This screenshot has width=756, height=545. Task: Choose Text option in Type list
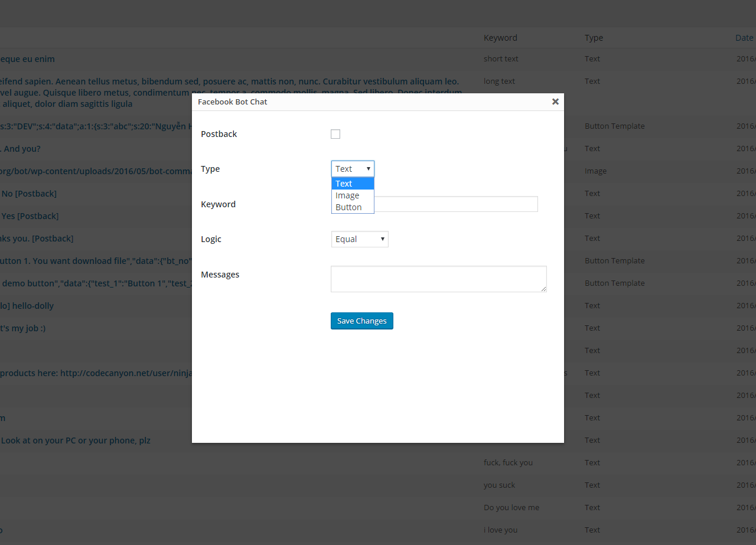(x=353, y=184)
